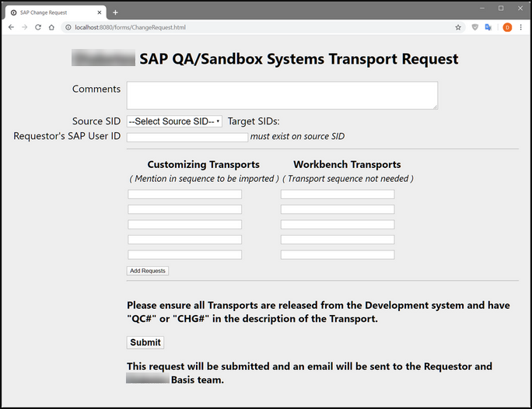The height and width of the screenshot is (409, 532).
Task: Bookmark this page with the star icon
Action: pos(458,27)
